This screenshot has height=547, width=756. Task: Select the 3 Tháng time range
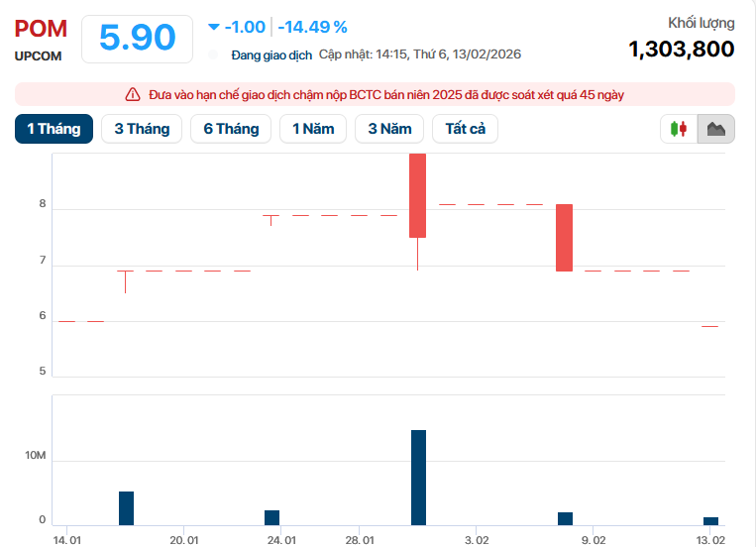coord(142,129)
